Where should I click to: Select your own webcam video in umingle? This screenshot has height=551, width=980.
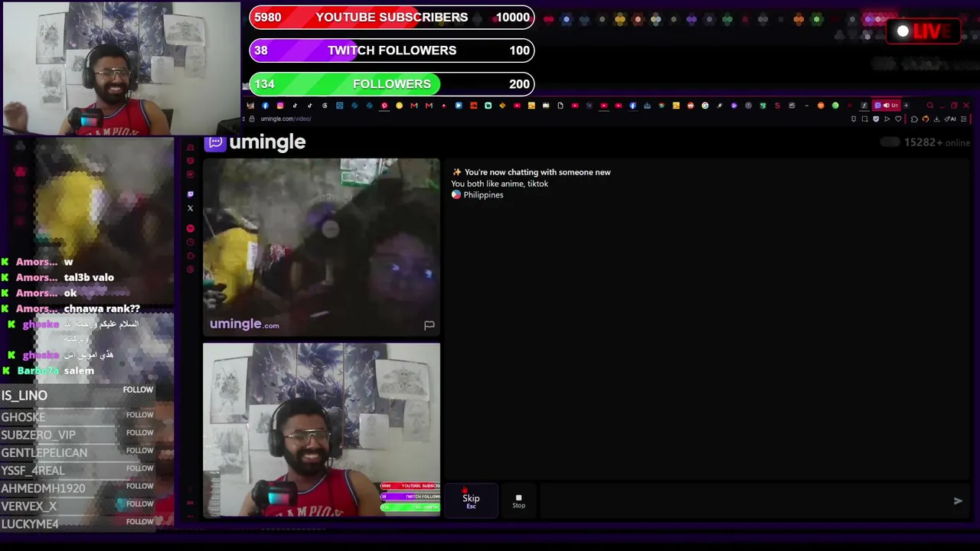[322, 430]
